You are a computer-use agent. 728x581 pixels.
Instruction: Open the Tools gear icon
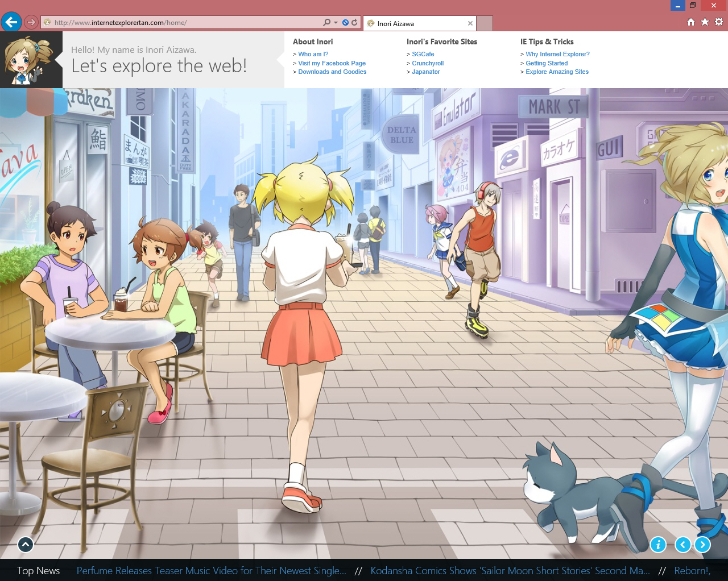(719, 22)
